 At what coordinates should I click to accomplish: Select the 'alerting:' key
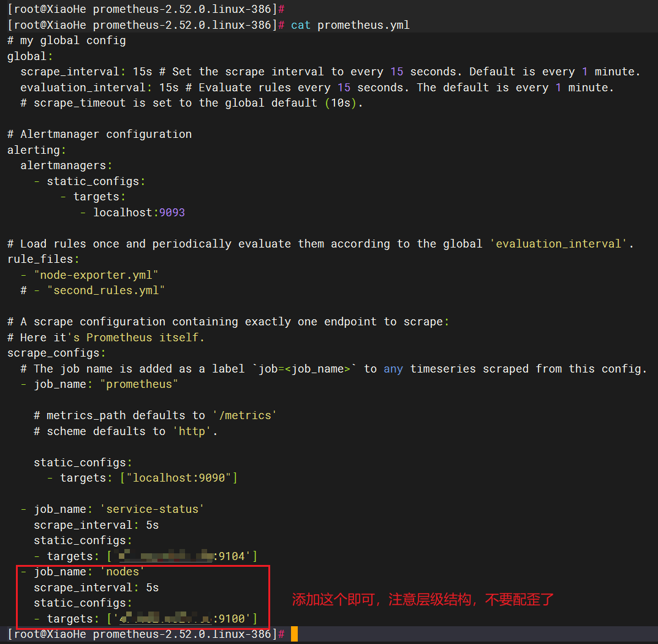(37, 150)
